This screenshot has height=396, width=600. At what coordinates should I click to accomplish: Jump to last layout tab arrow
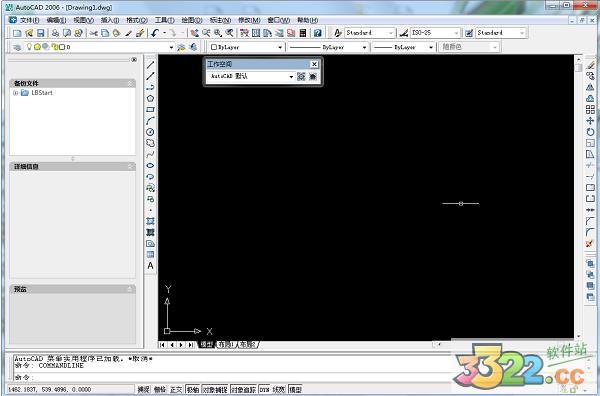[191, 345]
